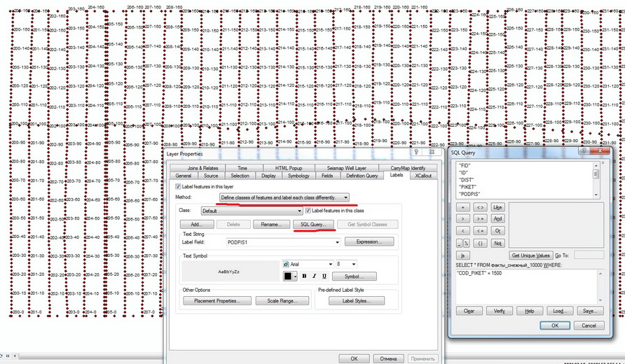Toggle 'Label features in this layer' checkbox

[x=178, y=187]
